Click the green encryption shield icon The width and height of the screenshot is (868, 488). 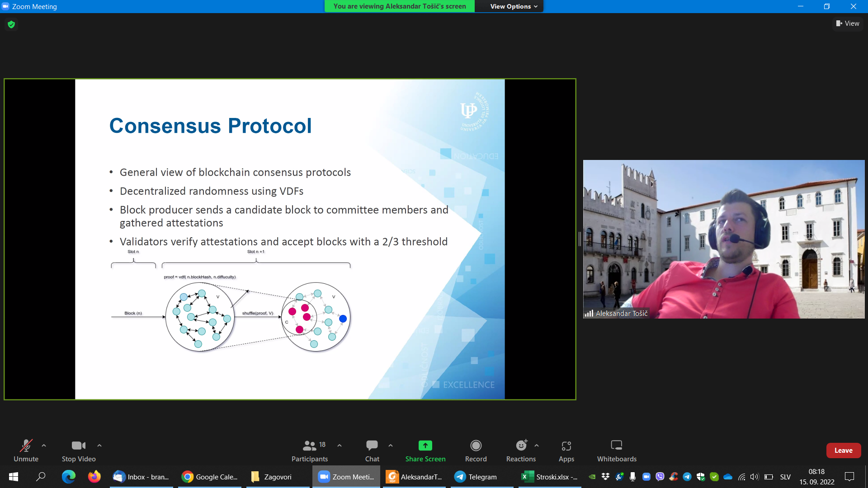pos(11,24)
